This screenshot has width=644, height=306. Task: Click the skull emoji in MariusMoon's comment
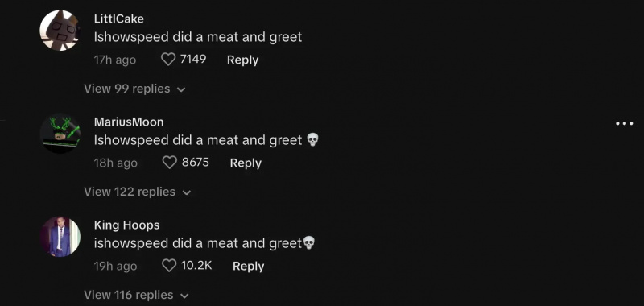pos(312,140)
